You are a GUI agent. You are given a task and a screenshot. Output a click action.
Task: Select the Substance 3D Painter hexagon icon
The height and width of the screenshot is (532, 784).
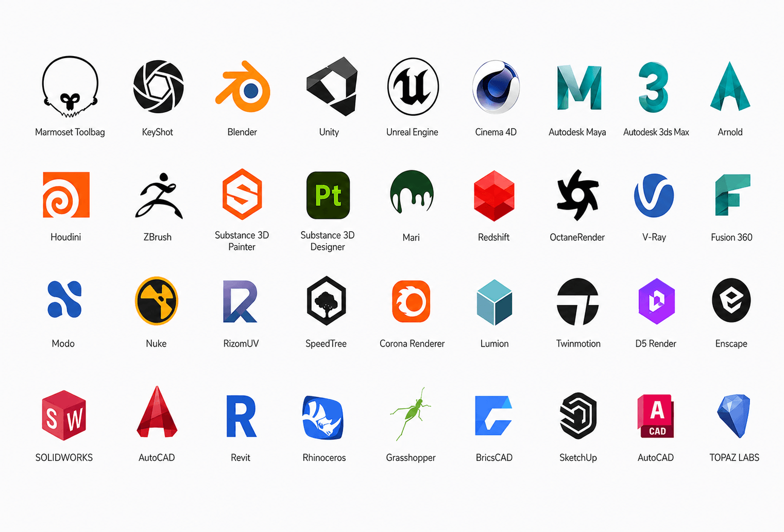tap(242, 194)
